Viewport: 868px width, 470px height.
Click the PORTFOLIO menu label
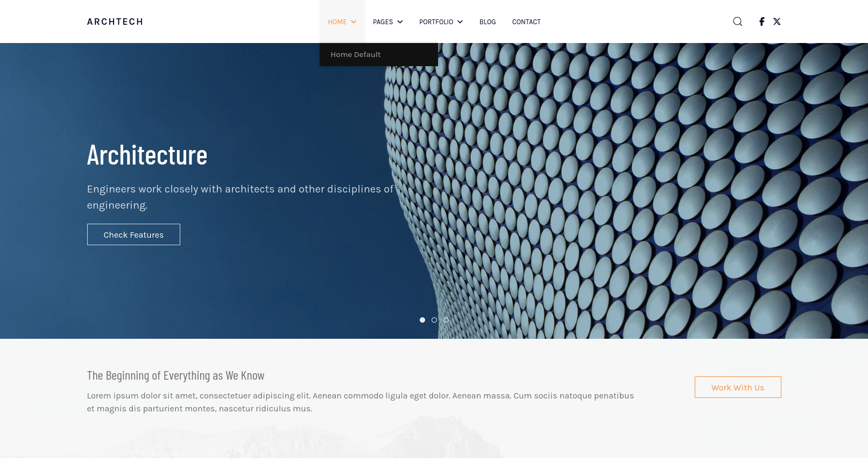(436, 22)
